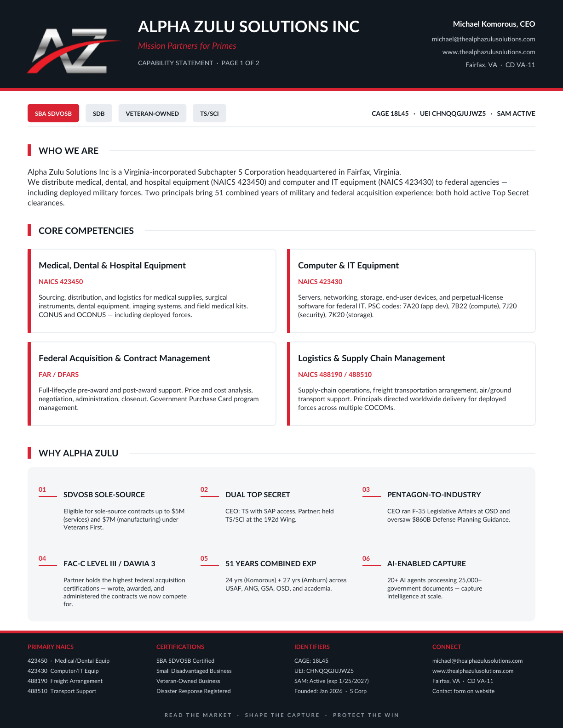Click SBA SDVOSB Certified footer entry
Screen dimensions: 563x728
pos(185,661)
